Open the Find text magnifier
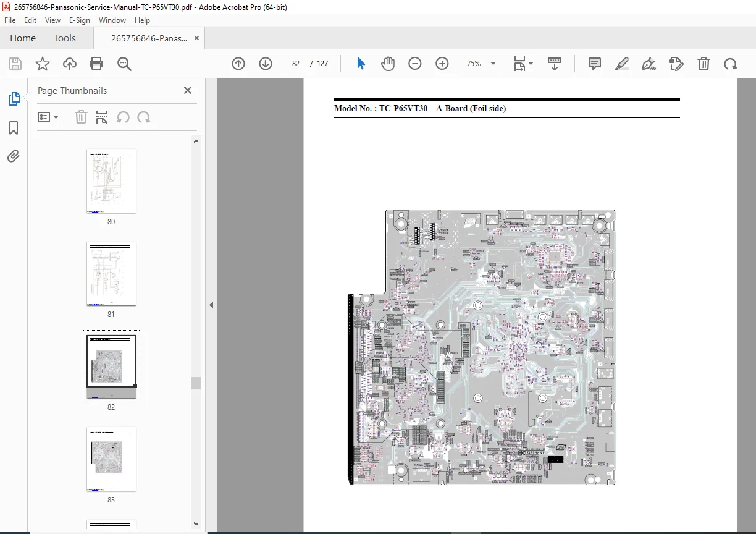This screenshot has height=534, width=756. pos(124,64)
